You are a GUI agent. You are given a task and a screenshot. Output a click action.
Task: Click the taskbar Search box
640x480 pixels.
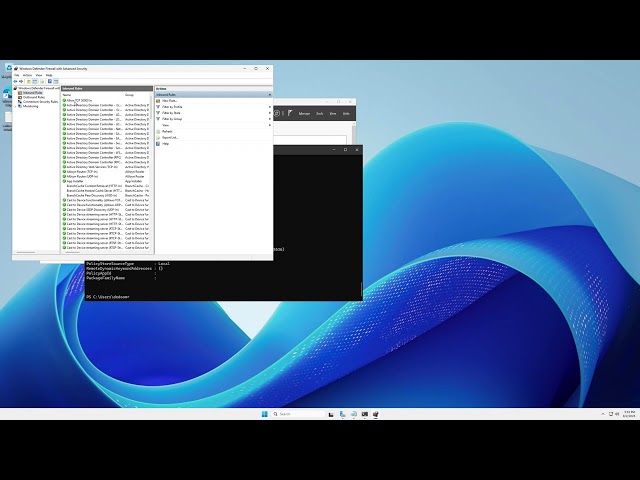298,414
